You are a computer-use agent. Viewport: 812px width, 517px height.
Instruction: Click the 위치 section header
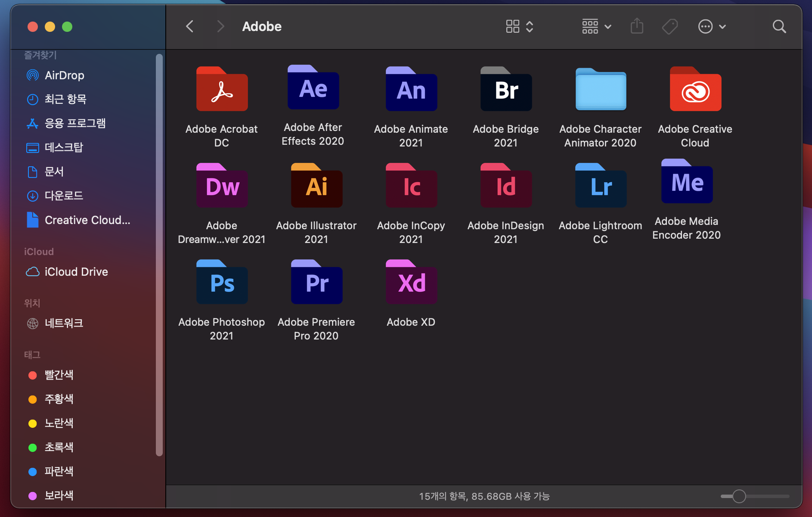[32, 303]
